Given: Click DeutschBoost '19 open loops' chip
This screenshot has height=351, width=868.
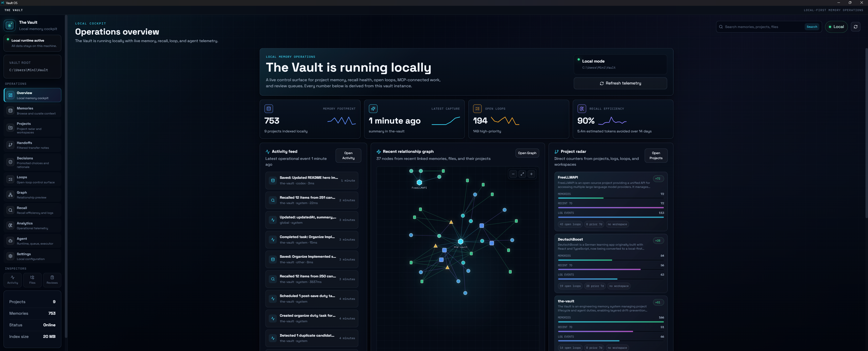Looking at the screenshot, I should [570, 286].
